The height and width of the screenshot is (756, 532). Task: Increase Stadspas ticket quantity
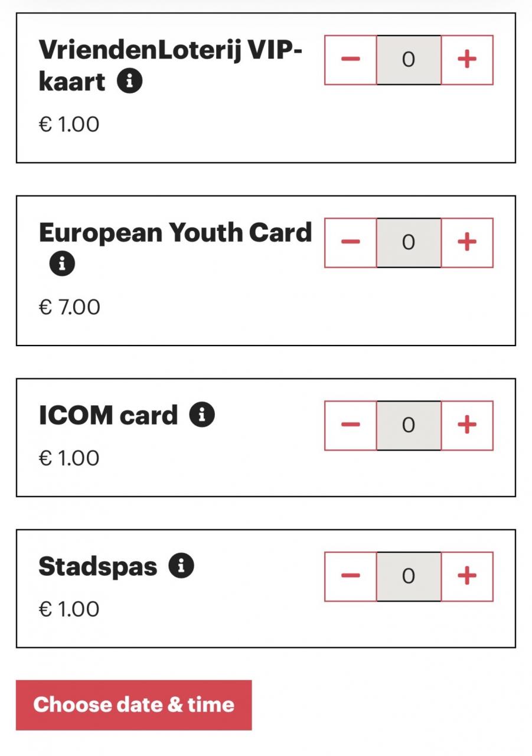click(467, 576)
